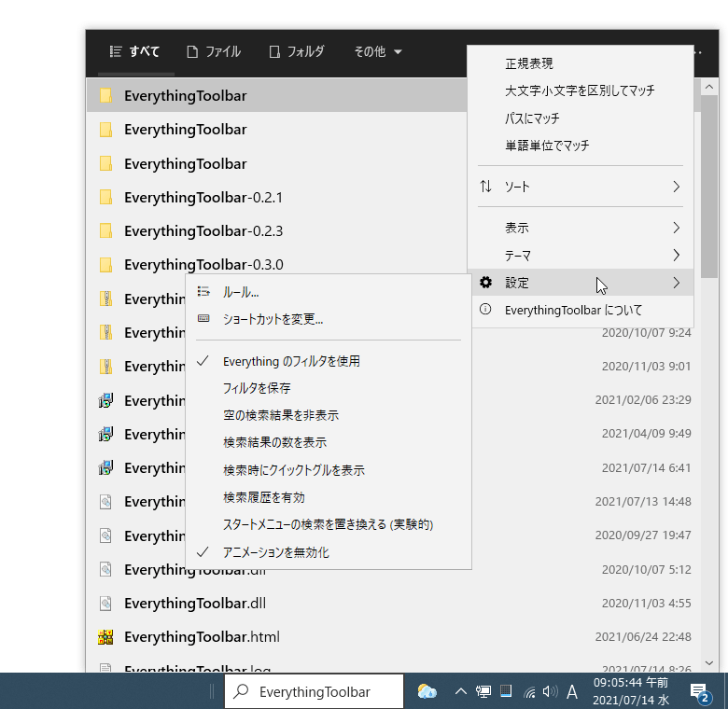Toggle パスにマッチ option
728x709 pixels.
[x=581, y=118]
